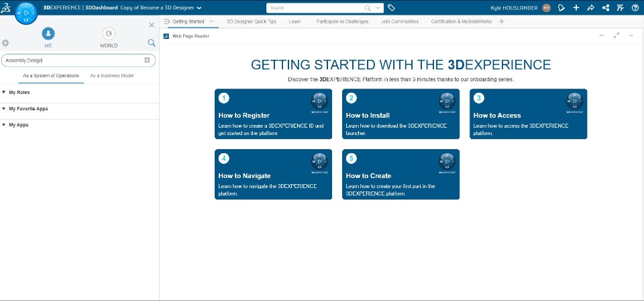The height and width of the screenshot is (301, 644).
Task: Select the ME profile icon
Action: point(48,34)
